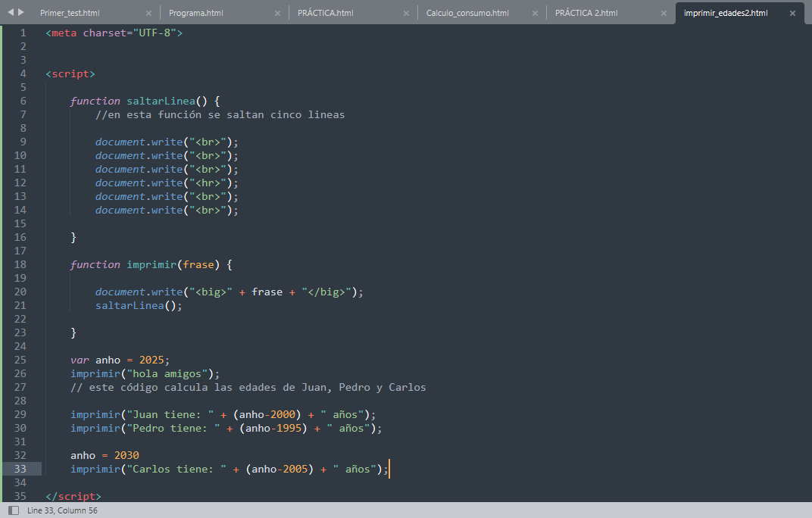Click line number 6 in the gutter
This screenshot has width=812, height=518.
(23, 101)
